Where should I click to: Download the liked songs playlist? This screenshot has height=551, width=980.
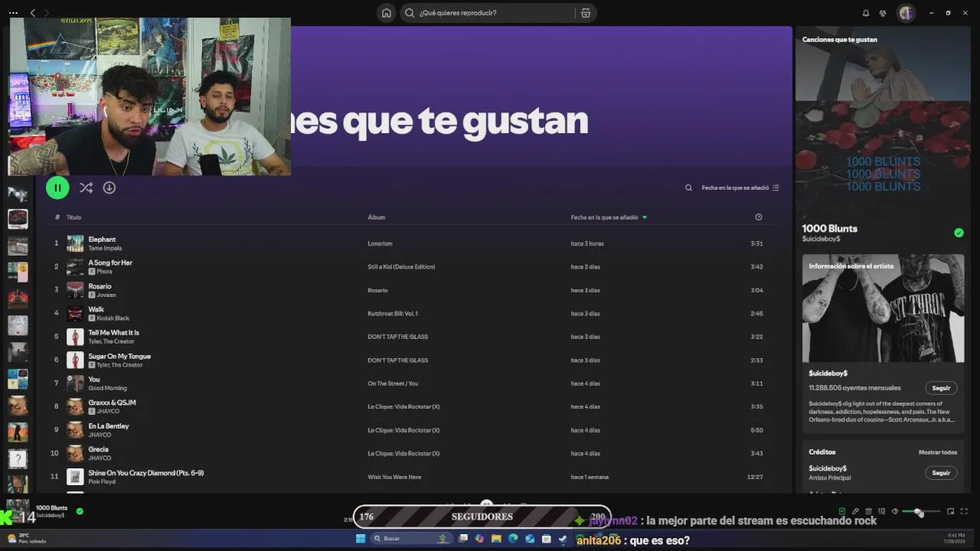[x=109, y=187]
